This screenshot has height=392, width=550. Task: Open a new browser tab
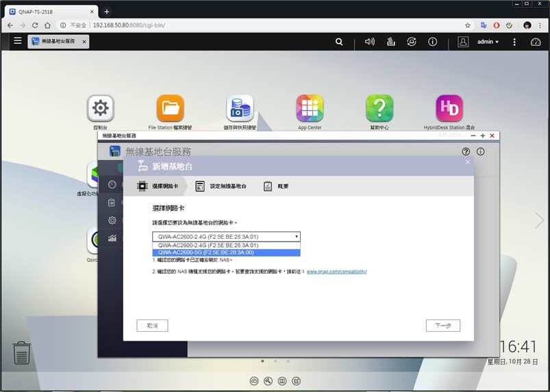point(107,12)
